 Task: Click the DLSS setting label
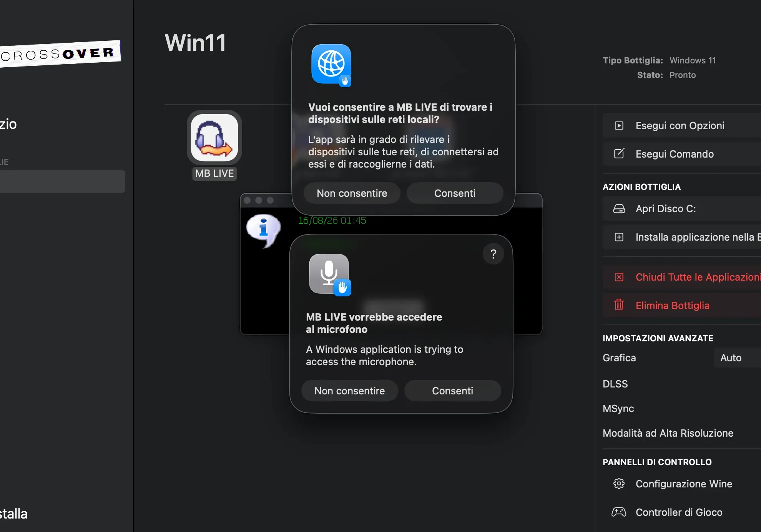615,384
